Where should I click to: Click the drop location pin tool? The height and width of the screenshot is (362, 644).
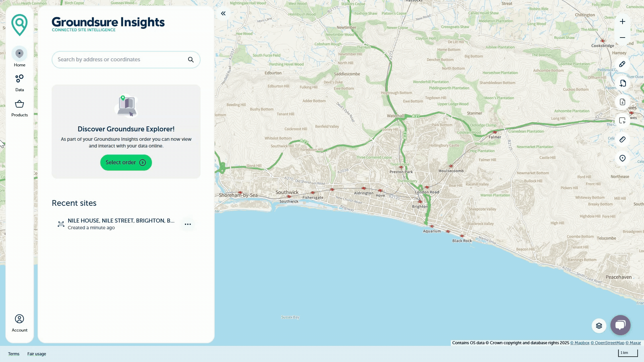pos(623,158)
